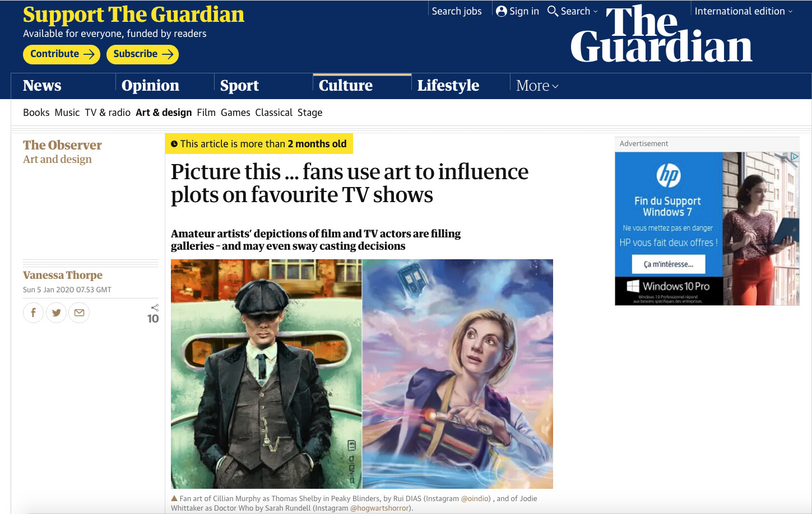Click the AdChoices icon on HP advertisement
Image resolution: width=812 pixels, height=514 pixels.
[x=794, y=157]
